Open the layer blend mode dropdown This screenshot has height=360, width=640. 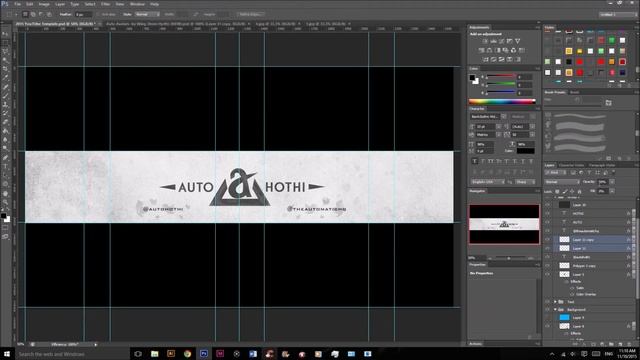tap(562, 182)
